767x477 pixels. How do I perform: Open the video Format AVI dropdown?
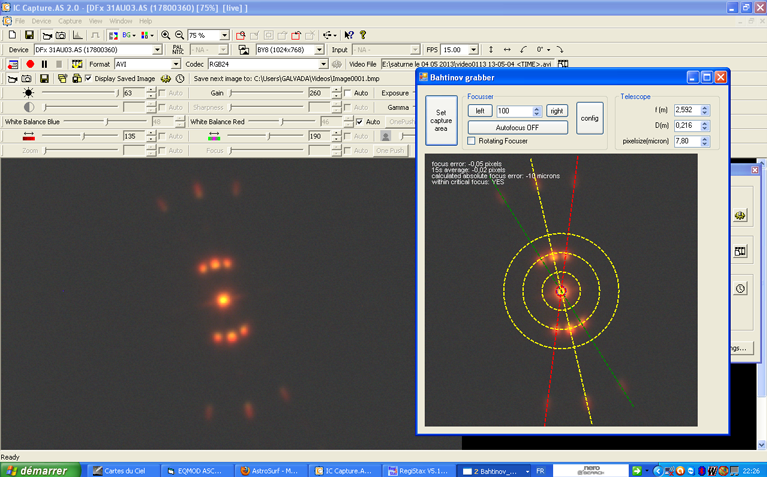coord(175,64)
